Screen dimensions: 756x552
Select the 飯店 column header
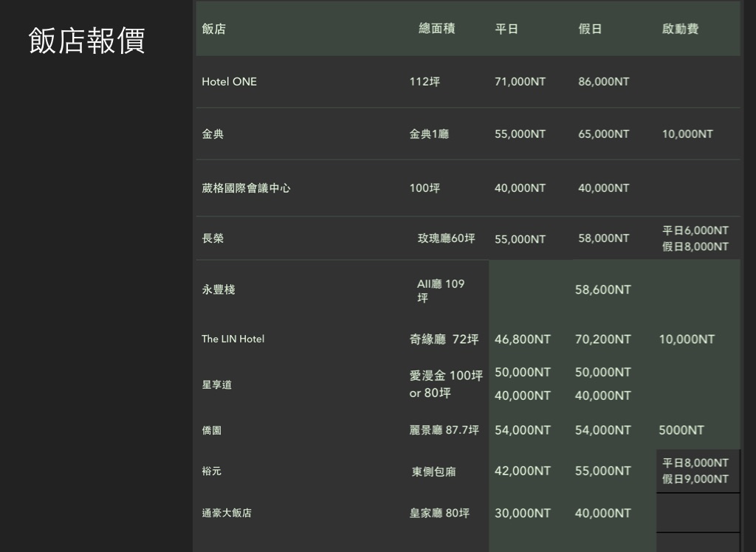pos(214,30)
